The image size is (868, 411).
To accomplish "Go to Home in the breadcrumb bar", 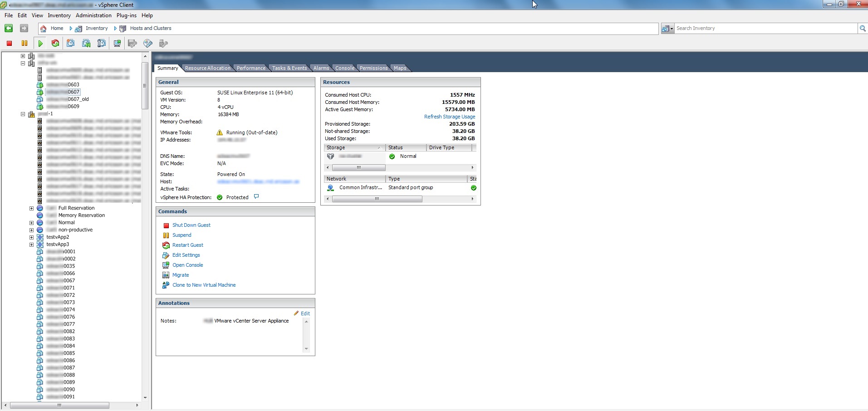I will 57,28.
